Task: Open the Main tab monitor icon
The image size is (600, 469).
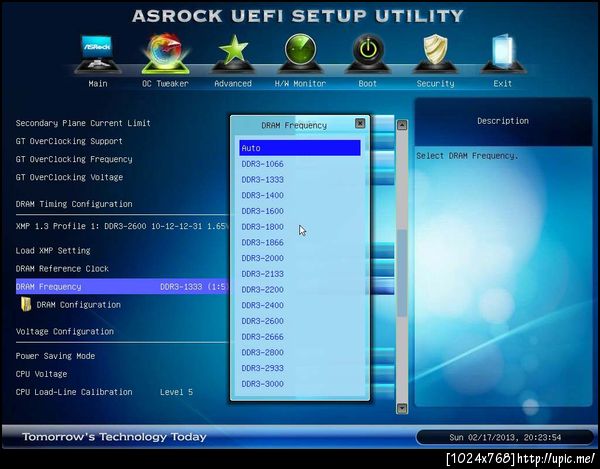Action: (x=97, y=54)
